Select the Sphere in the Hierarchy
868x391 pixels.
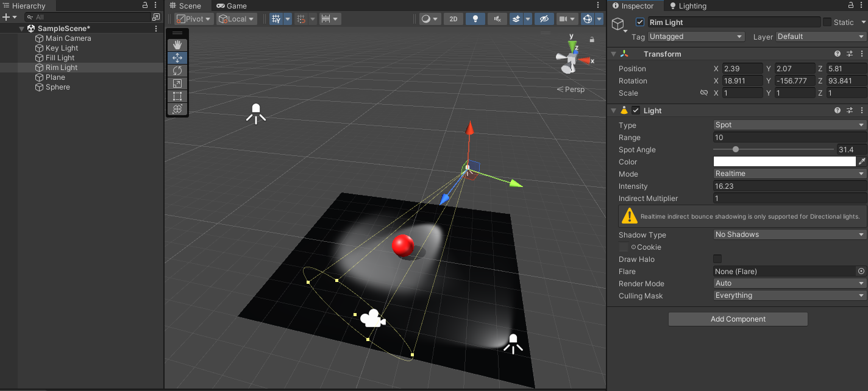click(57, 87)
